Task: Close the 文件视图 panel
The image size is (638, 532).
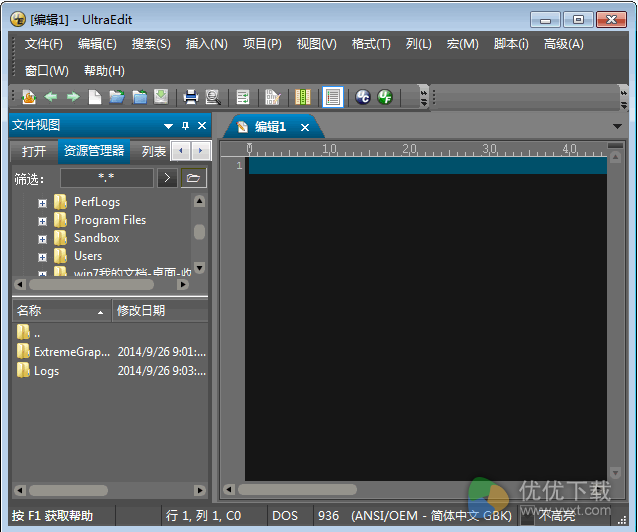Action: point(202,126)
